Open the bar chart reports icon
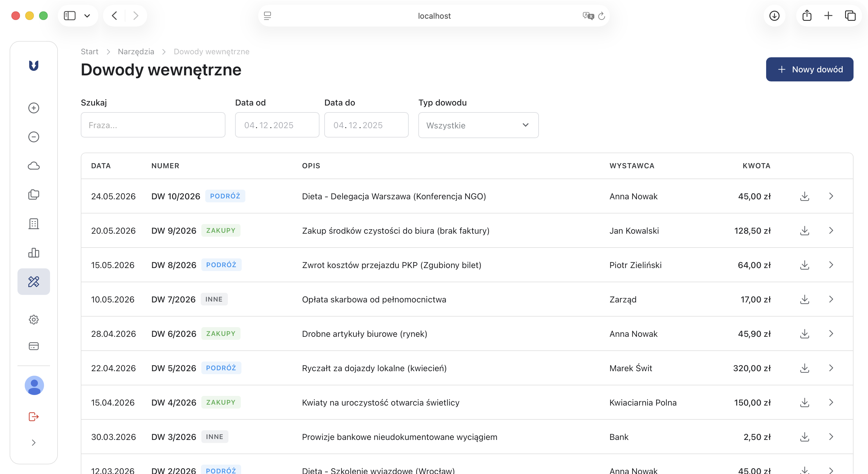868x474 pixels. pos(34,252)
